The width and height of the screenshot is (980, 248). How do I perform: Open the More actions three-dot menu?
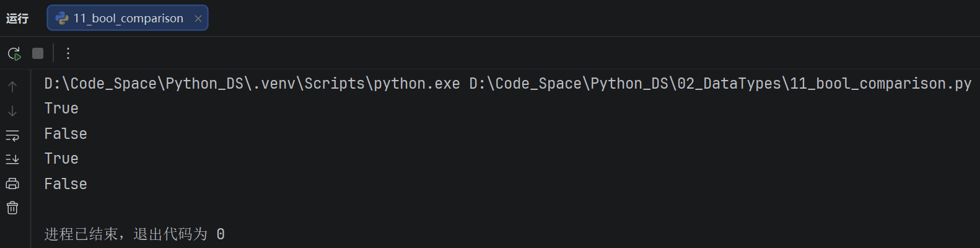68,53
